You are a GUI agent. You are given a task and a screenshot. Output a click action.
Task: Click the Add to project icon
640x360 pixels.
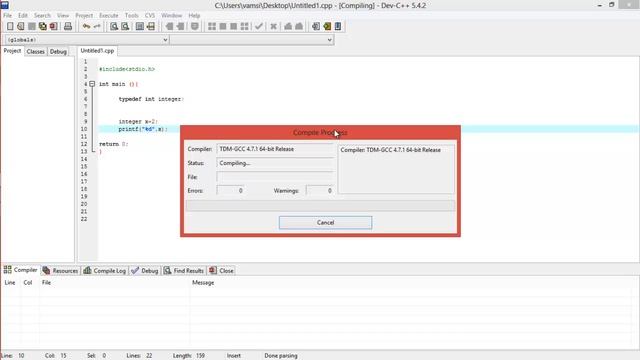click(x=327, y=26)
